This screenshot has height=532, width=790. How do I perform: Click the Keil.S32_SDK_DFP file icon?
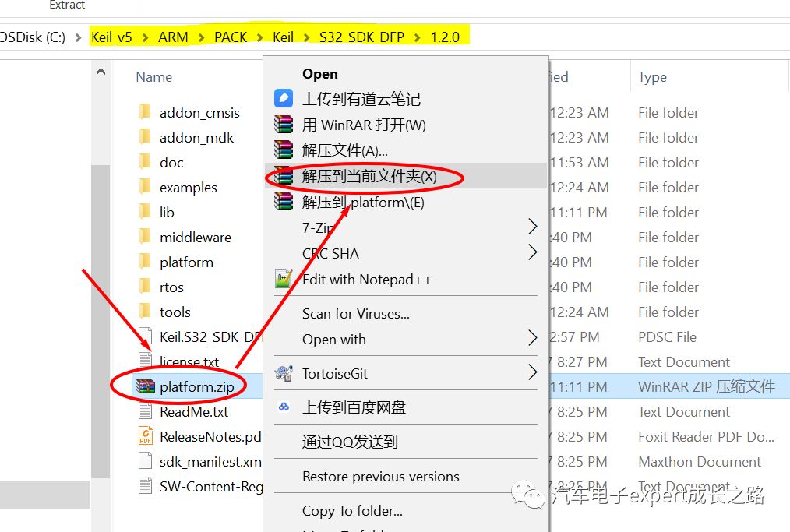[145, 336]
